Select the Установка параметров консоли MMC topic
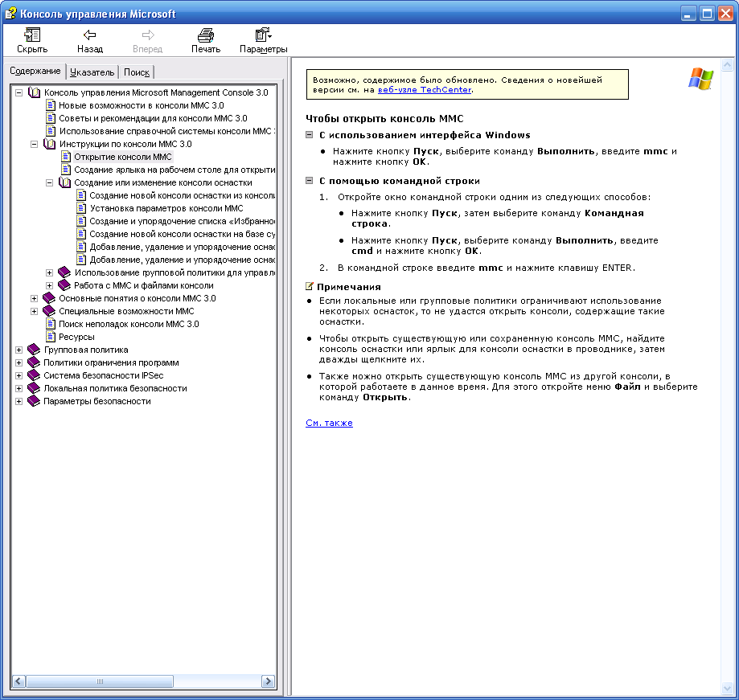 [x=166, y=208]
